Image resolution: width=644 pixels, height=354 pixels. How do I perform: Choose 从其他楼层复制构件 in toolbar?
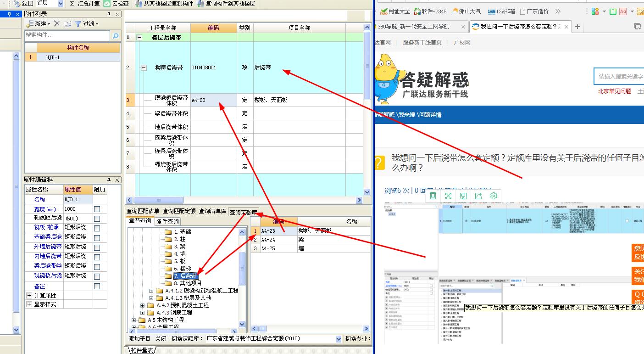coord(165,4)
